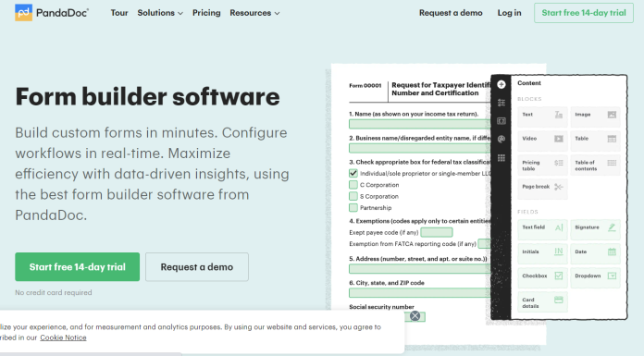The height and width of the screenshot is (356, 644).
Task: Check the S Corporation checkbox
Action: click(x=353, y=196)
